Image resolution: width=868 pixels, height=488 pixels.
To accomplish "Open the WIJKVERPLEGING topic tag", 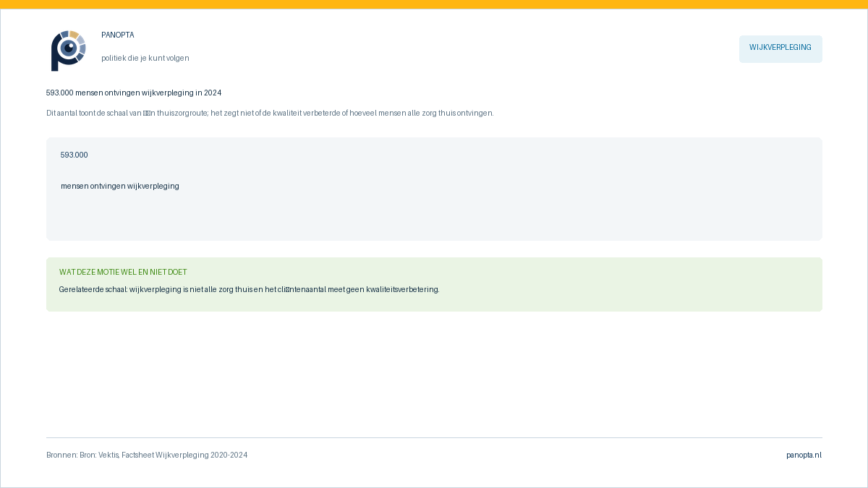I will click(780, 48).
